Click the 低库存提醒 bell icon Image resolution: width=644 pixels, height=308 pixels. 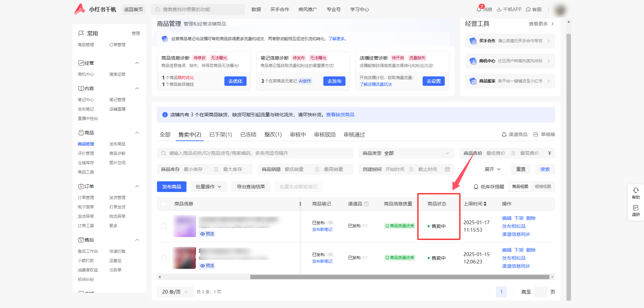point(476,187)
